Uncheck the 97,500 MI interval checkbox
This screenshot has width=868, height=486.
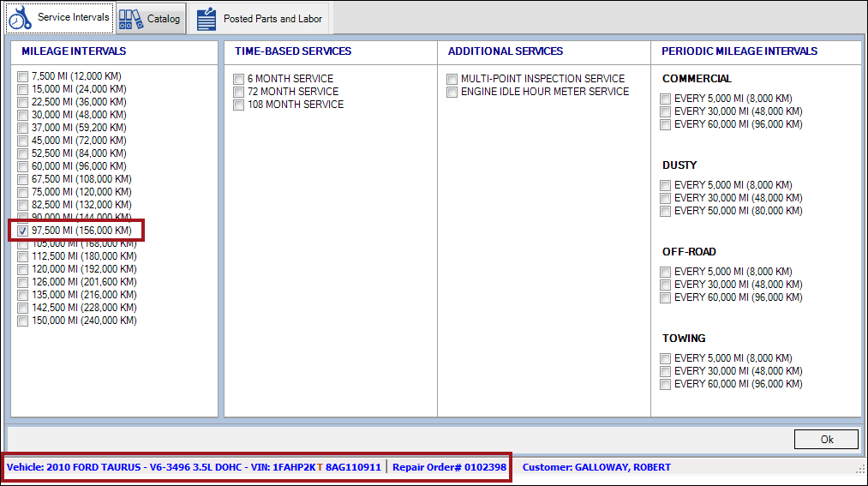coord(22,231)
